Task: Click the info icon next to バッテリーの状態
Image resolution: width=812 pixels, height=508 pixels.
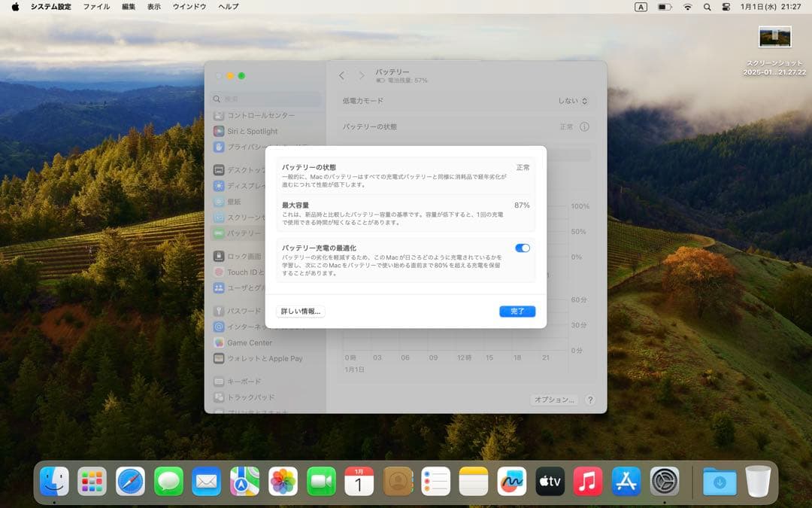Action: [x=584, y=126]
